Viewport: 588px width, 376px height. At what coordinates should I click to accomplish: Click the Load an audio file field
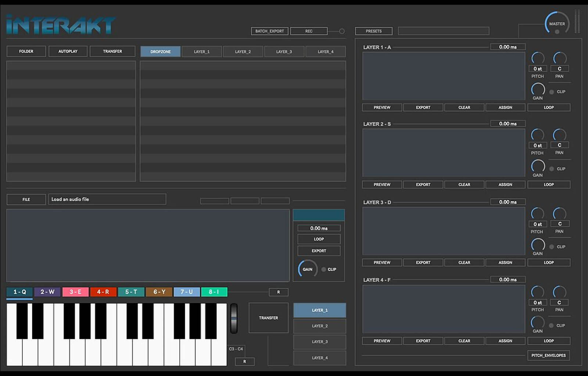coord(107,199)
